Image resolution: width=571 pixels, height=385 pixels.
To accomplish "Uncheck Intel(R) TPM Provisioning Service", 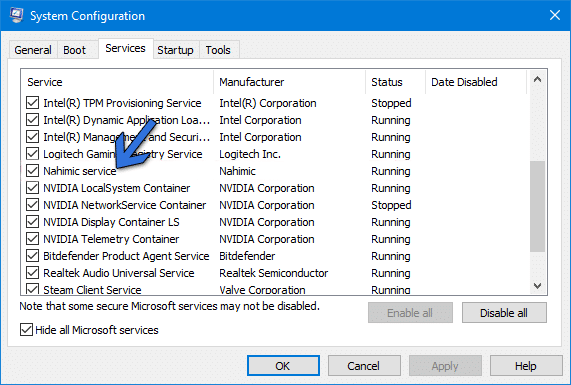I will pyautogui.click(x=32, y=103).
